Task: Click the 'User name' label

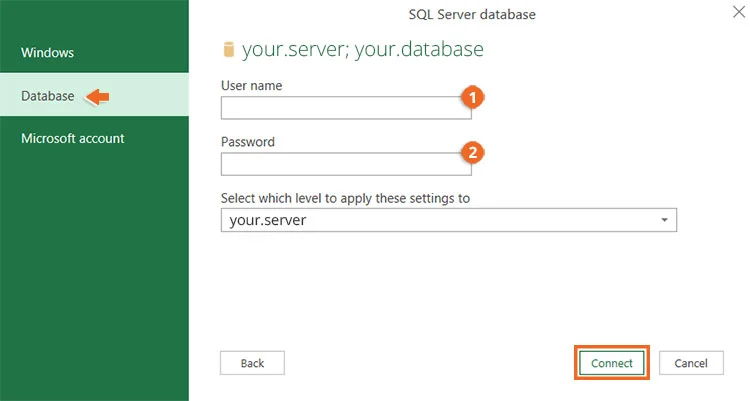Action: pos(252,86)
